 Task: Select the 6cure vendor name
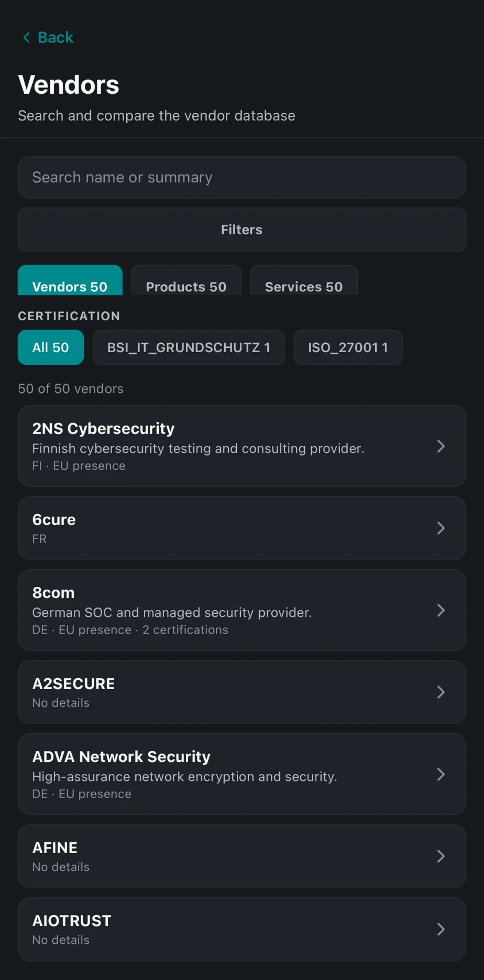point(54,520)
